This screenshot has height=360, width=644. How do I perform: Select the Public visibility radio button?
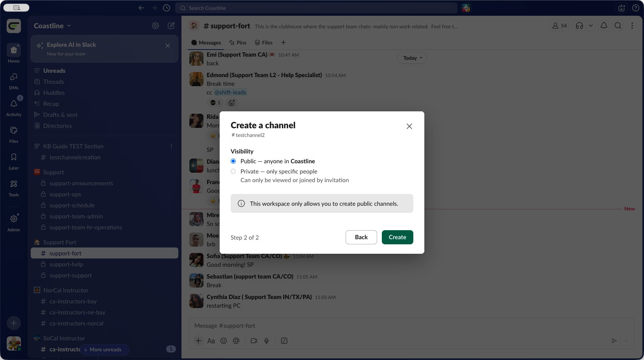233,161
